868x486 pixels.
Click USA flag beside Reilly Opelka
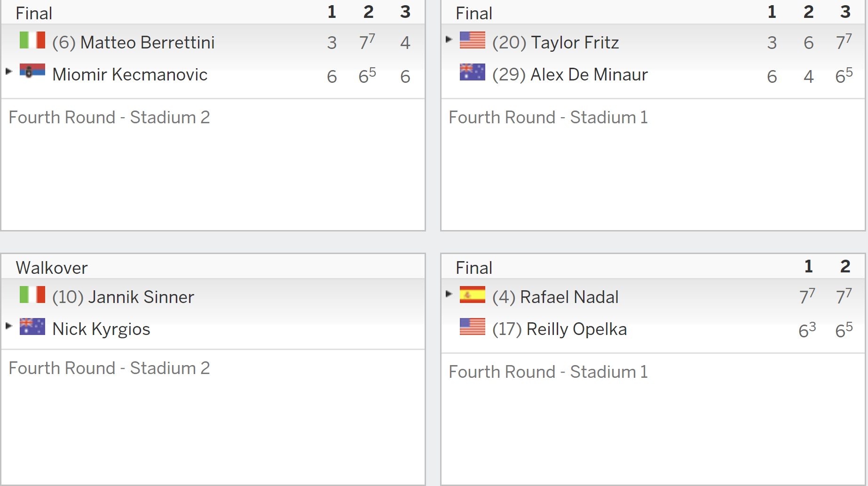coord(473,327)
